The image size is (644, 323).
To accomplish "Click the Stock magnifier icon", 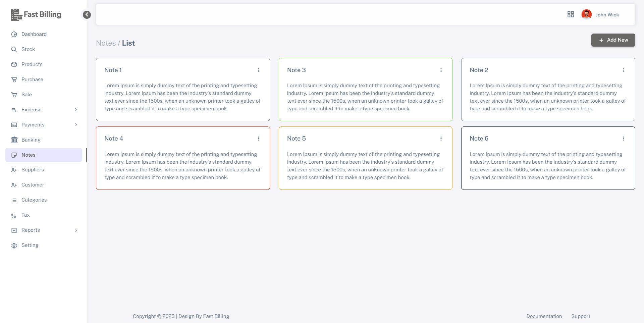I will (x=14, y=49).
